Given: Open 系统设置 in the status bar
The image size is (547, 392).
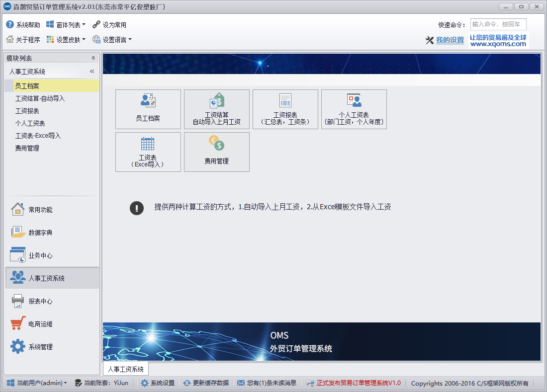Looking at the screenshot, I should point(158,383).
